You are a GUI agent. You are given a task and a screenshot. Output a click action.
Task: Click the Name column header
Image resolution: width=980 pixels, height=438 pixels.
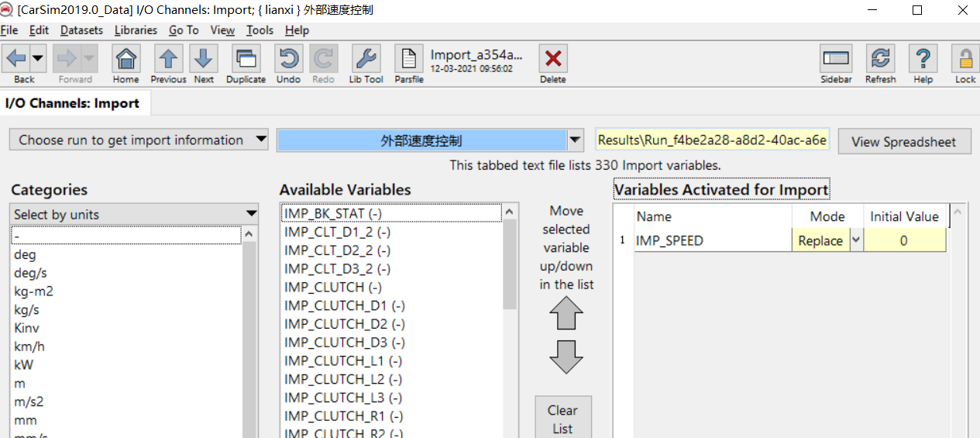[713, 216]
